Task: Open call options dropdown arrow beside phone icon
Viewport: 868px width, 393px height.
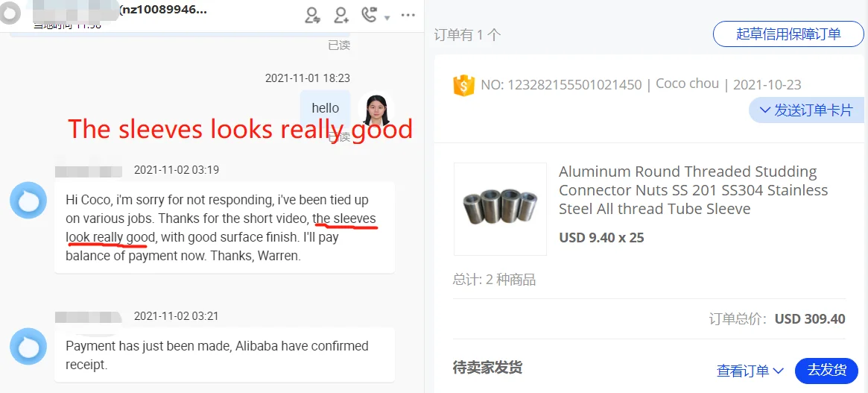Action: click(x=387, y=18)
